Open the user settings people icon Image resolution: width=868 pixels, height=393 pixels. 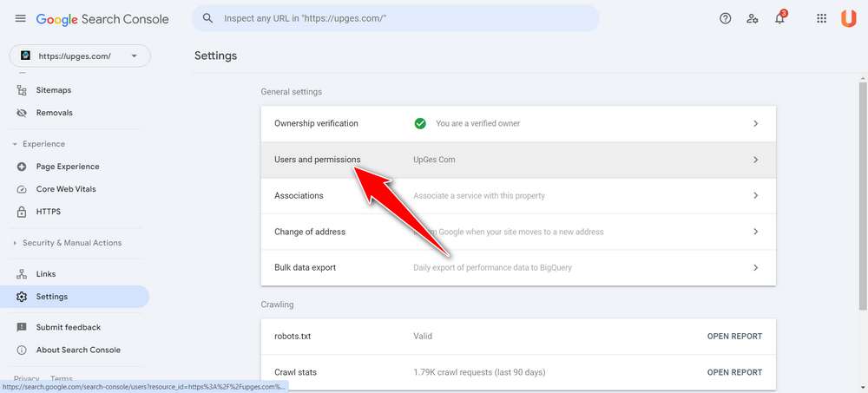753,18
